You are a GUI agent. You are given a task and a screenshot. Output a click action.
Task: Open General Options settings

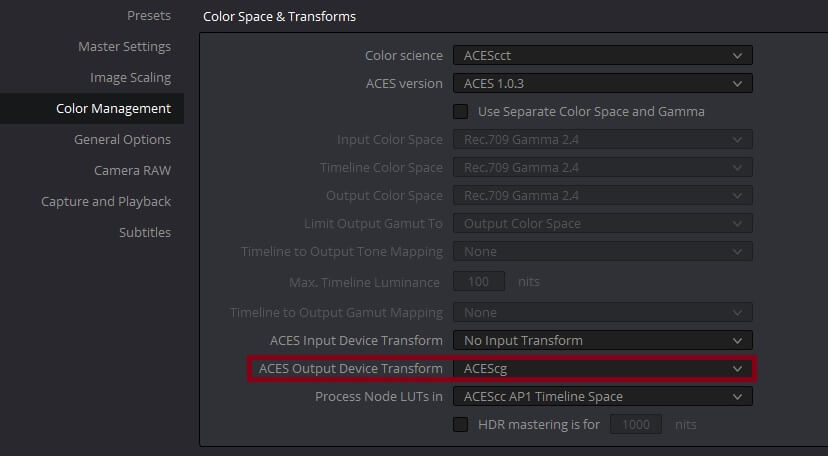(123, 139)
